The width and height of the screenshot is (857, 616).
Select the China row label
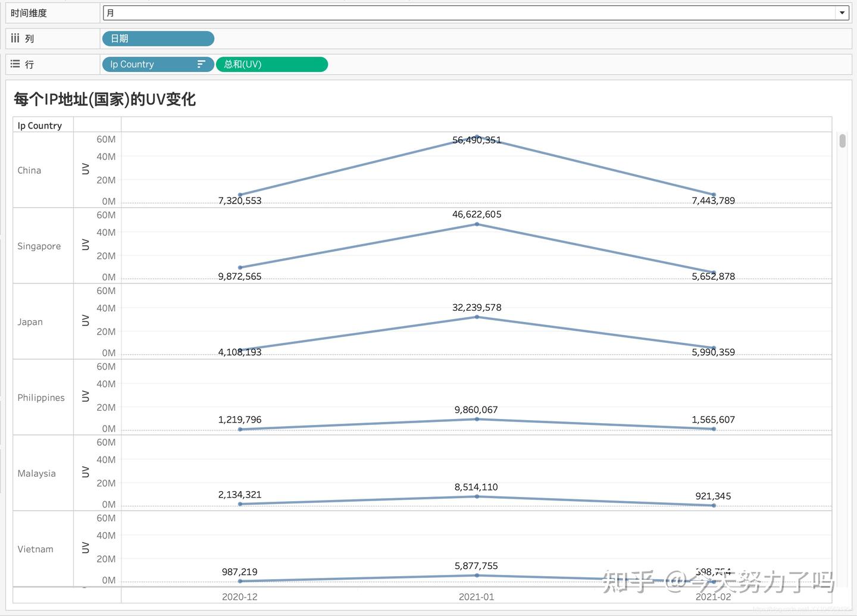[x=29, y=170]
